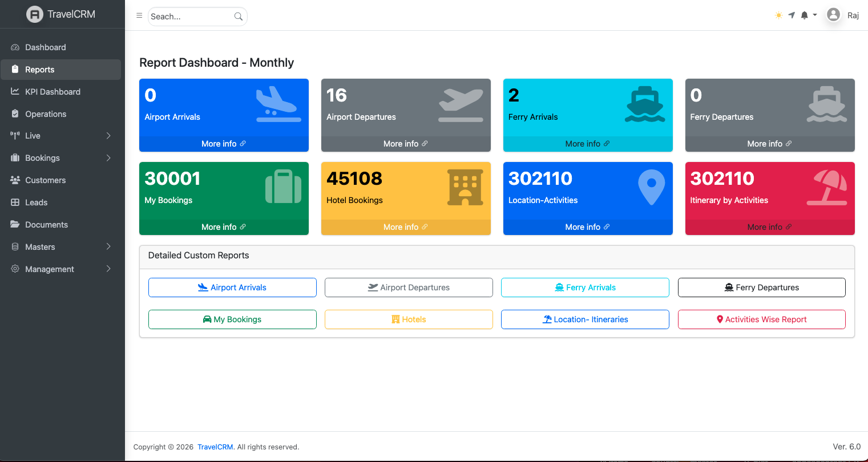Viewport: 868px width, 462px height.
Task: Click the "Detailed Custom Reports" panel header
Action: [497, 257]
